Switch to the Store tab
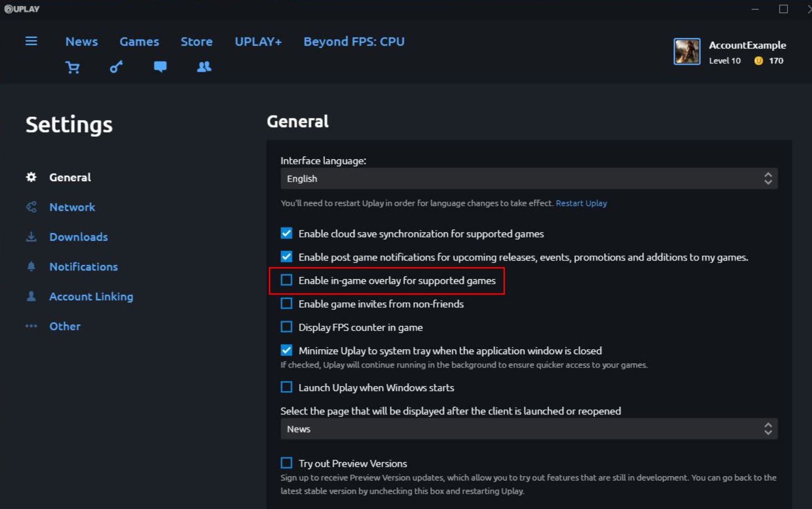 pyautogui.click(x=197, y=41)
